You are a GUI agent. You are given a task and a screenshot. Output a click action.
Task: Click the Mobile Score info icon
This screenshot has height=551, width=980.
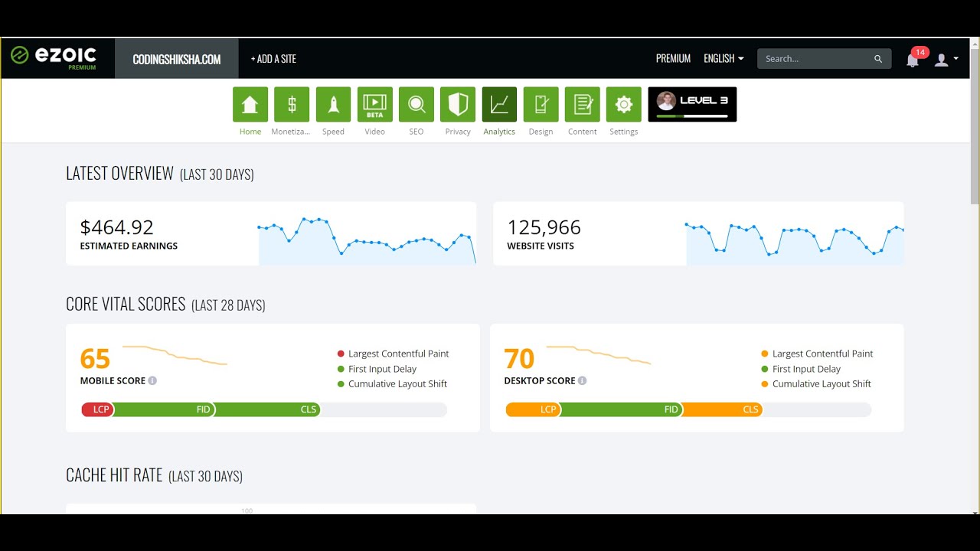point(152,381)
